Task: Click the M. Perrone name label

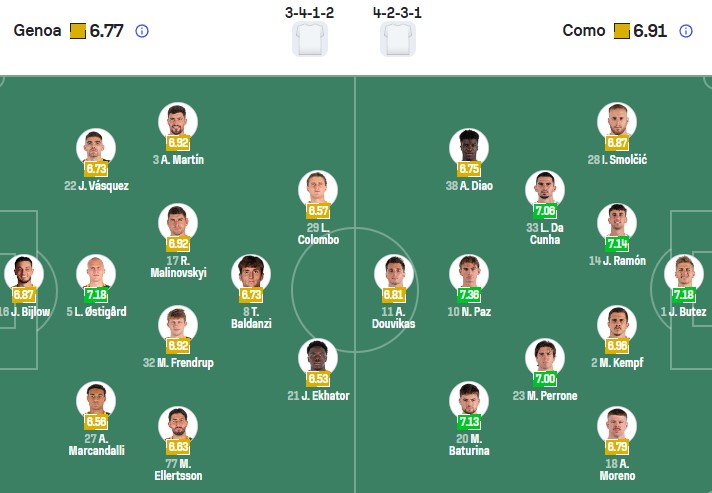Action: coord(545,395)
